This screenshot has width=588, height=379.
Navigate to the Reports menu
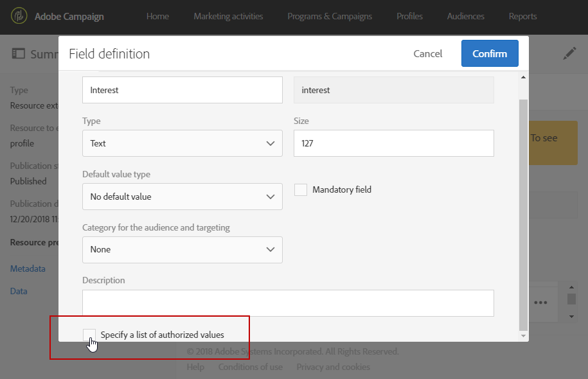pyautogui.click(x=522, y=17)
